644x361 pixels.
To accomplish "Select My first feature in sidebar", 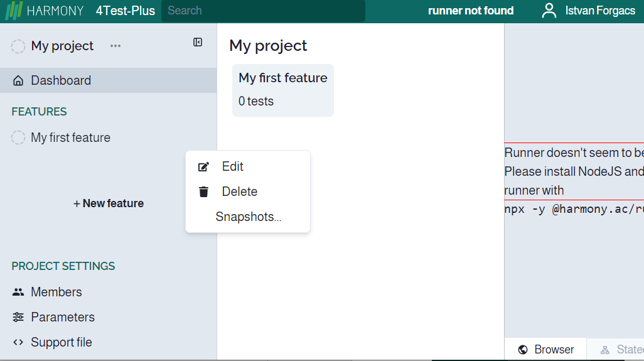I will tap(70, 137).
